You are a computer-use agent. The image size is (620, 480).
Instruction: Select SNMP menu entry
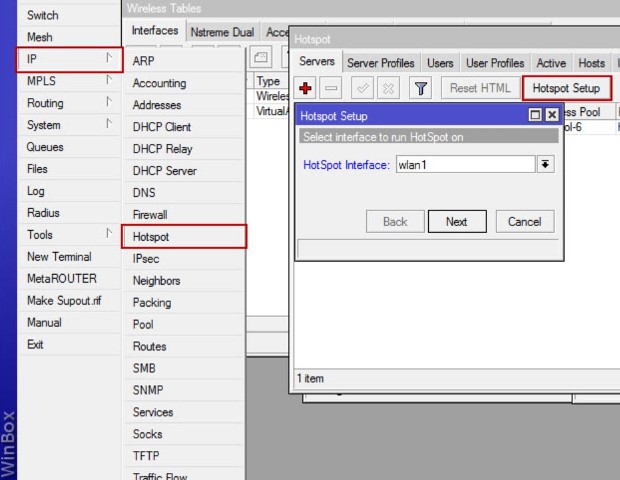[184, 390]
